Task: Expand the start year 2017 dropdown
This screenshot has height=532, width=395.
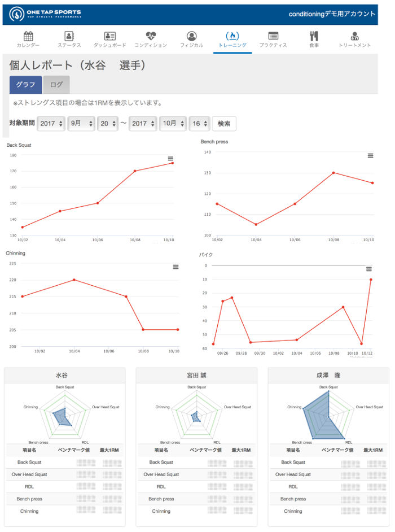Action: click(51, 123)
